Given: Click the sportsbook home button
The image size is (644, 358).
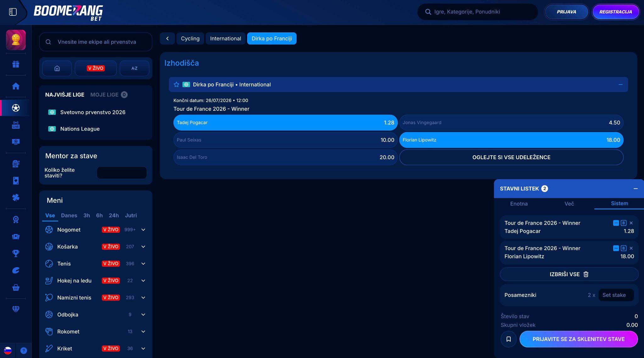Looking at the screenshot, I should [x=57, y=68].
